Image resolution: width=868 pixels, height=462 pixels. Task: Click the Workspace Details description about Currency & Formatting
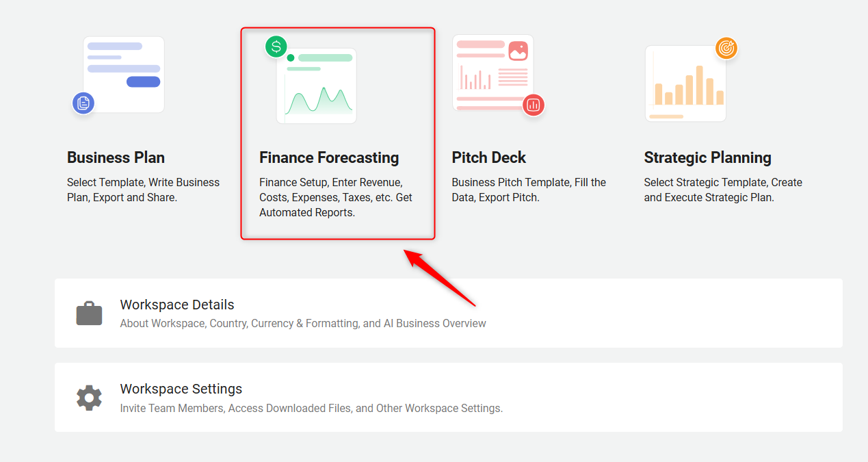tap(303, 323)
